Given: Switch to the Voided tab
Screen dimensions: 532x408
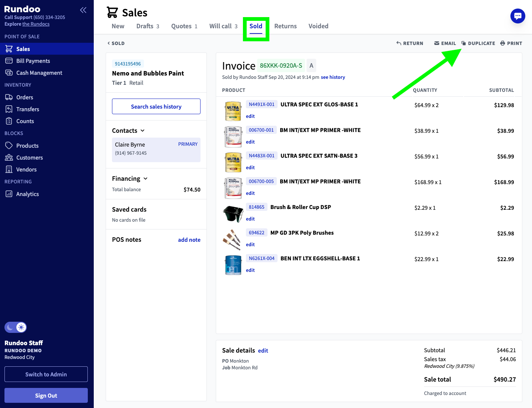Looking at the screenshot, I should 318,26.
